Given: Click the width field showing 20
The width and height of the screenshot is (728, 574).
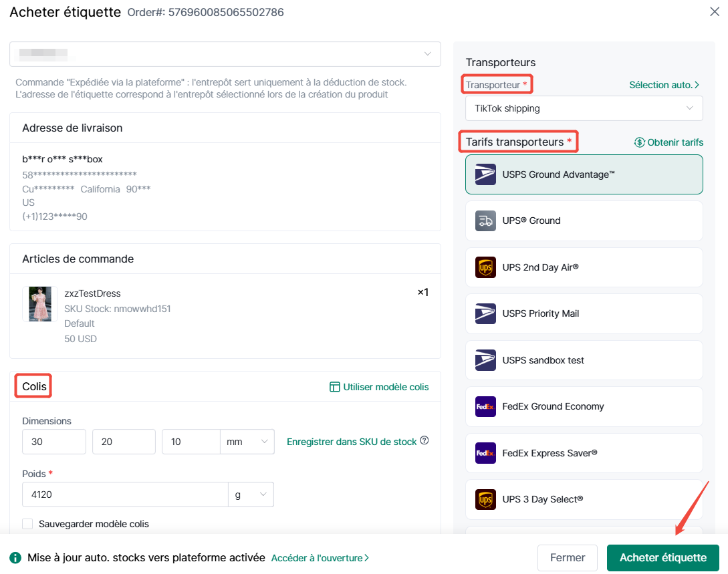Looking at the screenshot, I should point(124,442).
